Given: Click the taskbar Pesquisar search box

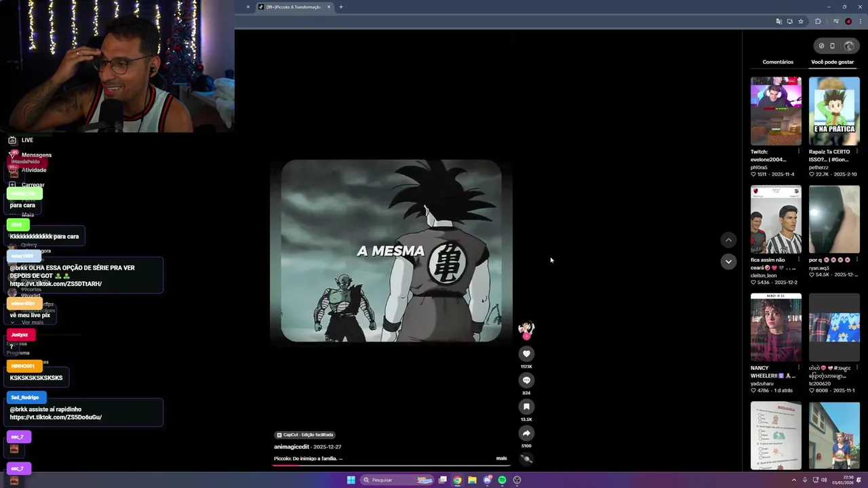Looking at the screenshot, I should click(397, 480).
